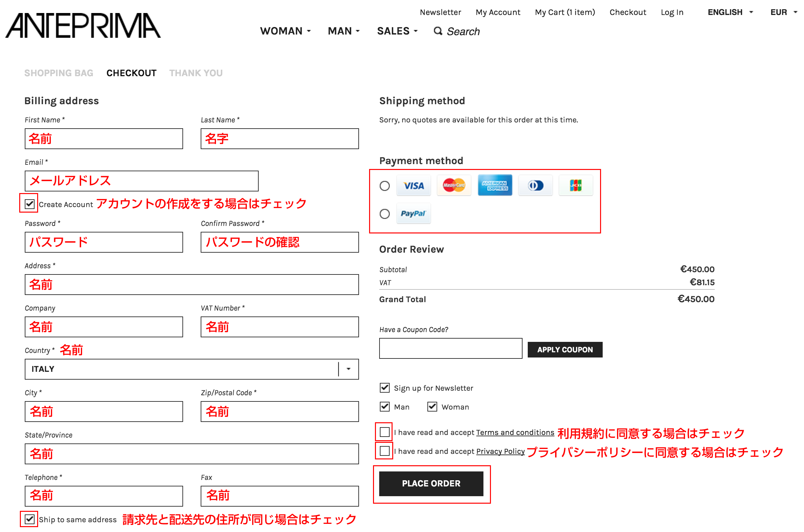This screenshot has height=532, width=804.
Task: Click the Company input field
Action: [x=104, y=327]
